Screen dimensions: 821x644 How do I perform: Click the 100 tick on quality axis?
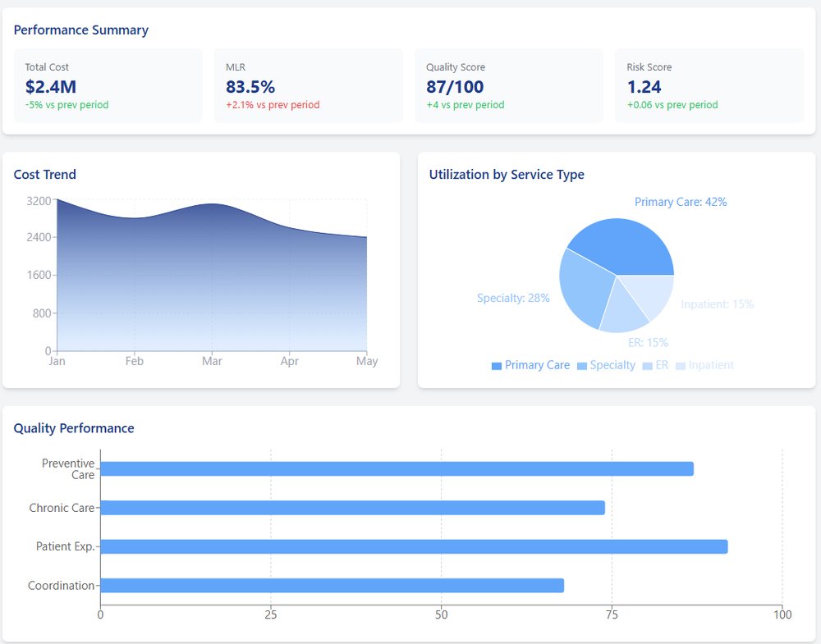[x=782, y=614]
